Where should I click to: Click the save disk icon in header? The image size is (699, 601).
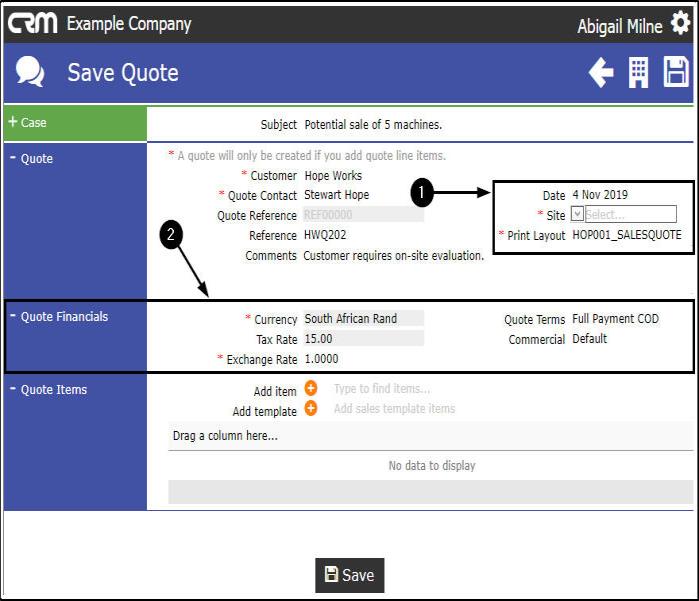coord(676,71)
